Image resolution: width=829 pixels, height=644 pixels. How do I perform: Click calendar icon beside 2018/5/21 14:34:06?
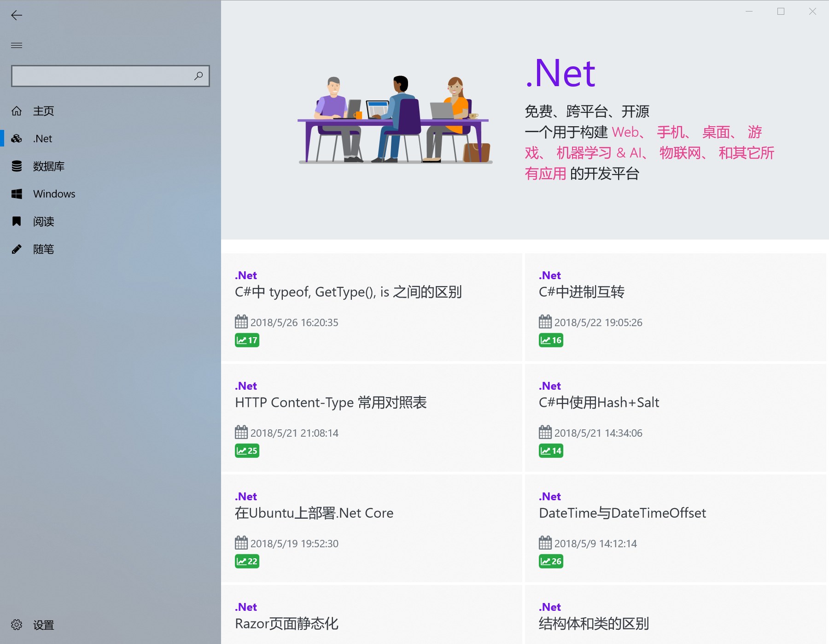(x=545, y=432)
